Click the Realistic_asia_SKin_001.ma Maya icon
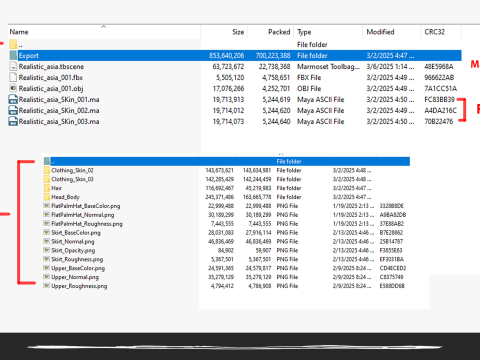480x360 pixels. point(13,99)
